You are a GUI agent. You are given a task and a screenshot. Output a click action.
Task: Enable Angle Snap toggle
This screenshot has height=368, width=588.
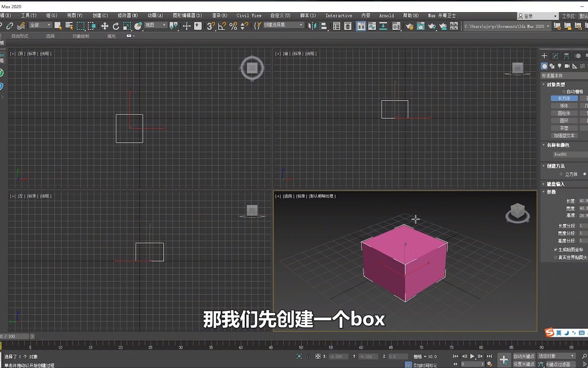pos(222,26)
